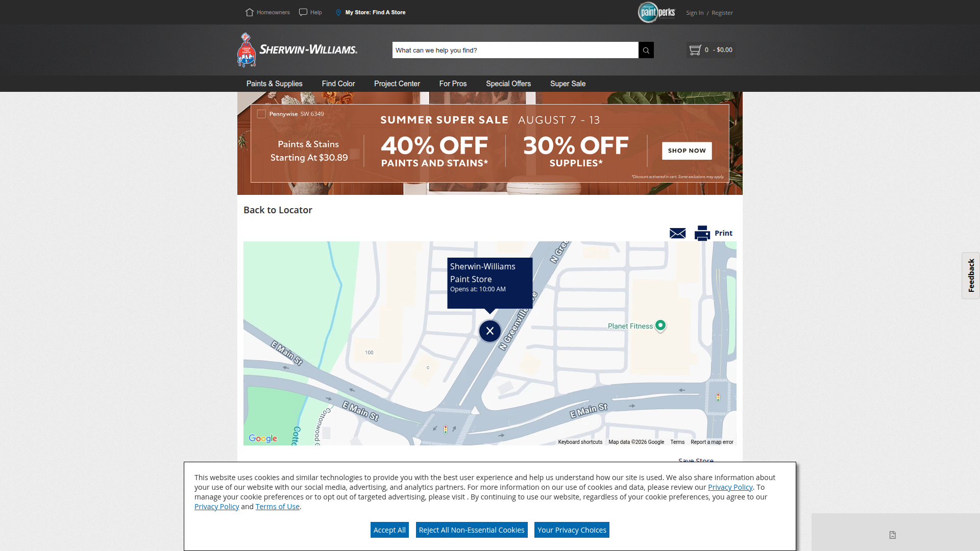The height and width of the screenshot is (551, 980).
Task: Click the Print label
Action: [x=723, y=233]
